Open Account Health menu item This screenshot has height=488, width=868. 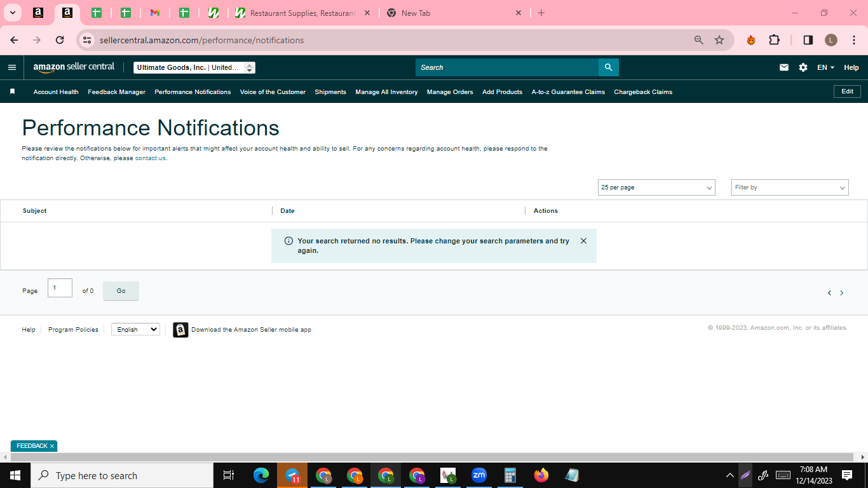click(56, 91)
